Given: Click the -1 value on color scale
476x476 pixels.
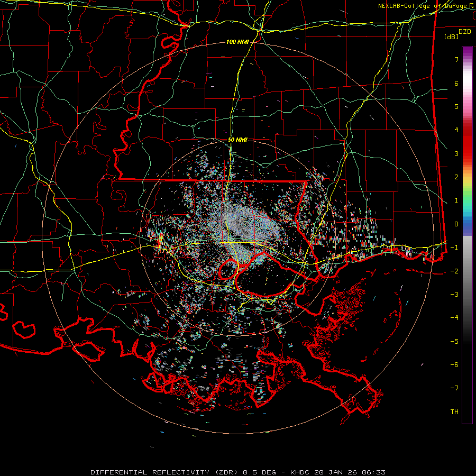Looking at the screenshot, I should pyautogui.click(x=454, y=248).
